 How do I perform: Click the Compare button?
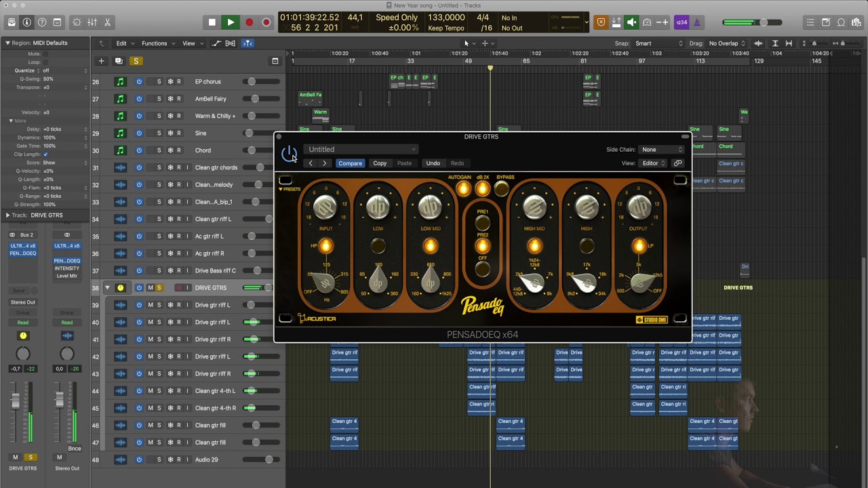coord(350,163)
